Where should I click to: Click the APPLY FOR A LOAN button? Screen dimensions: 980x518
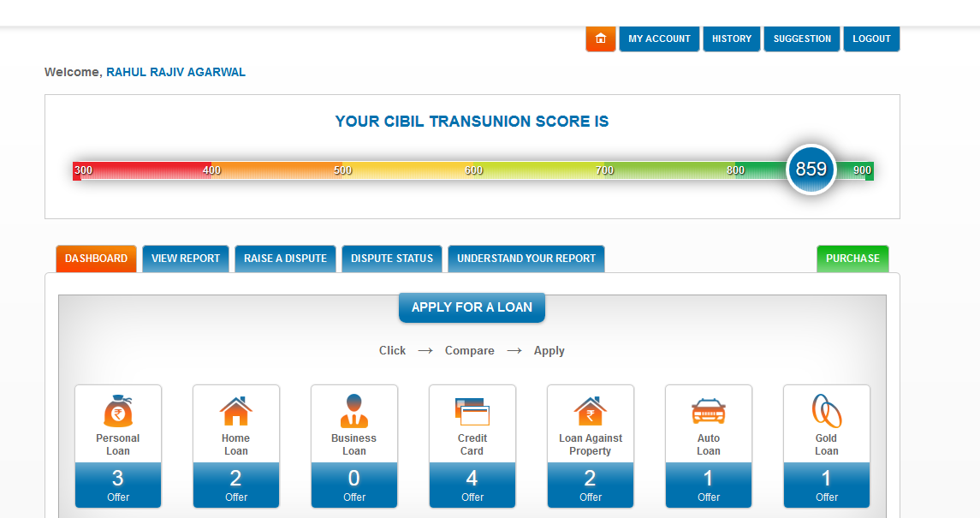[472, 307]
